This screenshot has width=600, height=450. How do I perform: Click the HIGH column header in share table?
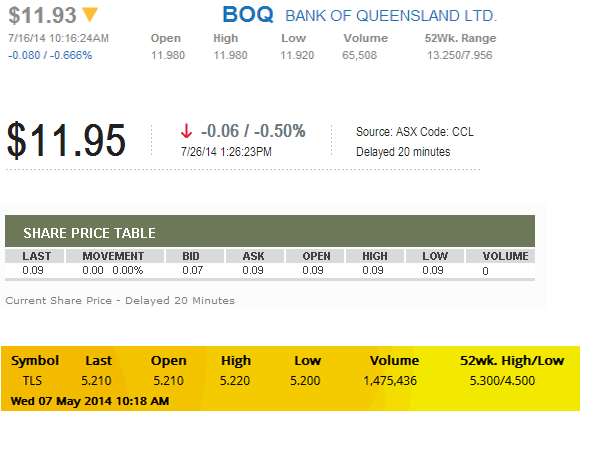point(375,256)
